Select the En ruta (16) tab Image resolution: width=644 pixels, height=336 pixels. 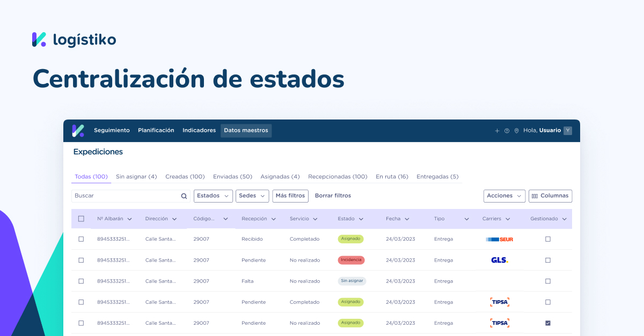coord(392,176)
